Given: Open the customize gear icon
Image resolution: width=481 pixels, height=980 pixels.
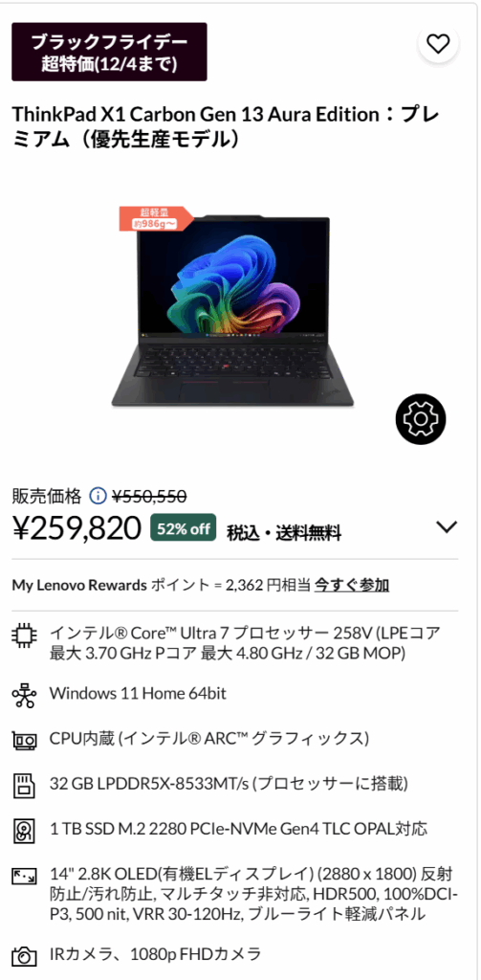Looking at the screenshot, I should tap(421, 419).
